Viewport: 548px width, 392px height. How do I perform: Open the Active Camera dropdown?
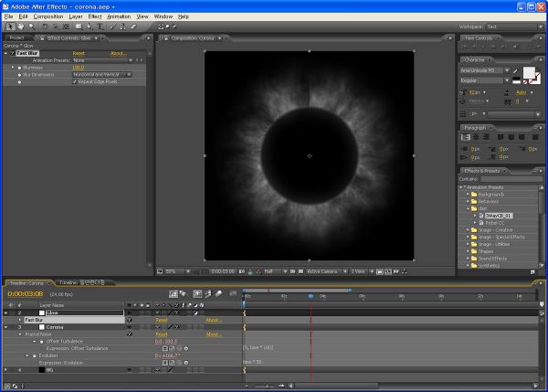point(326,271)
